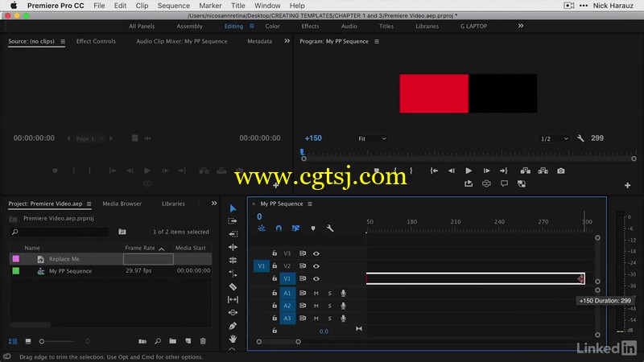Screen dimensions: 644x362
Task: Toggle Sync Lock on V2 track
Action: [303, 266]
